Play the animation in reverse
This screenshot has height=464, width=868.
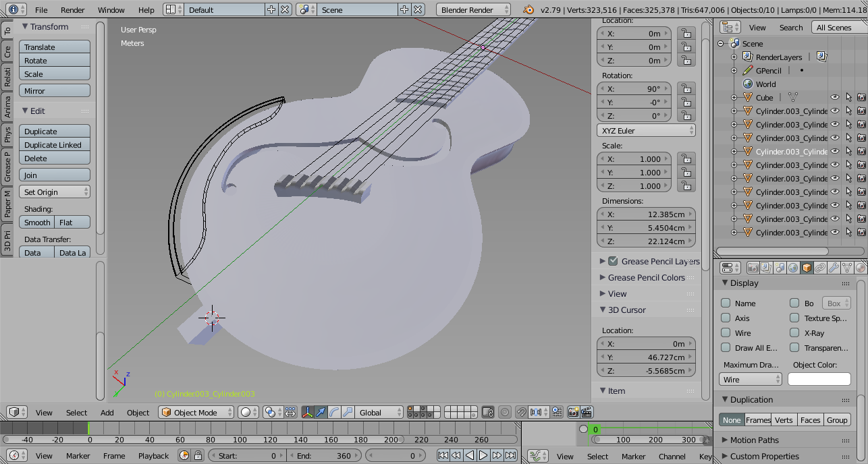[470, 456]
